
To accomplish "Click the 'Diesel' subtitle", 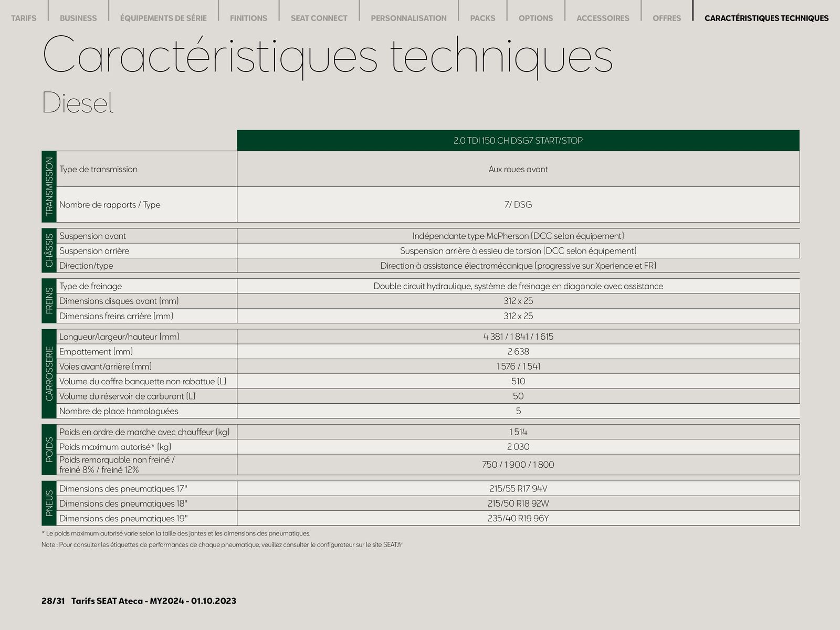I will pyautogui.click(x=78, y=102).
